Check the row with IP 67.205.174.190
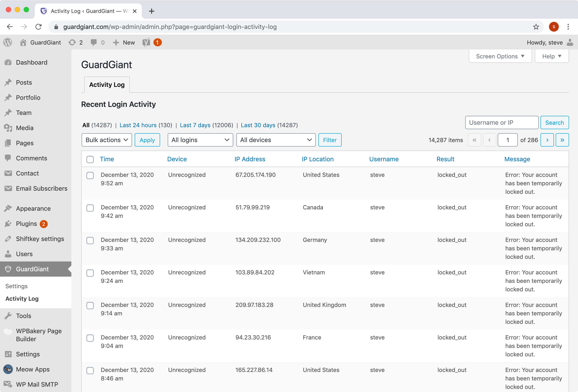The height and width of the screenshot is (392, 578). pyautogui.click(x=90, y=175)
